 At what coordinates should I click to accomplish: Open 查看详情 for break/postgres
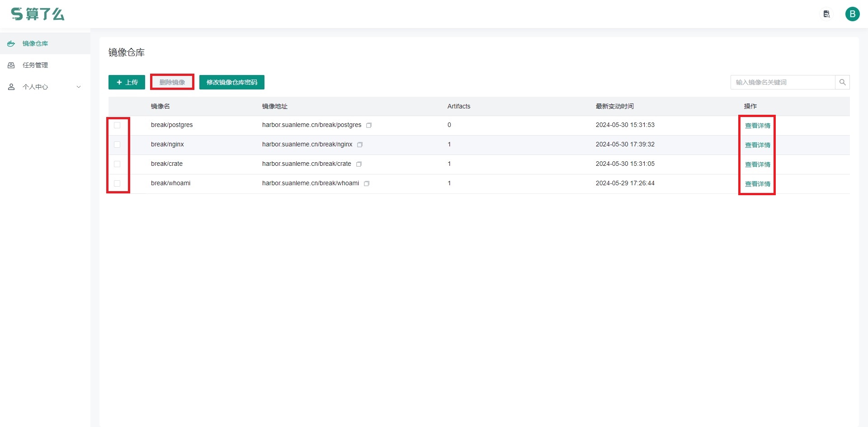(757, 126)
